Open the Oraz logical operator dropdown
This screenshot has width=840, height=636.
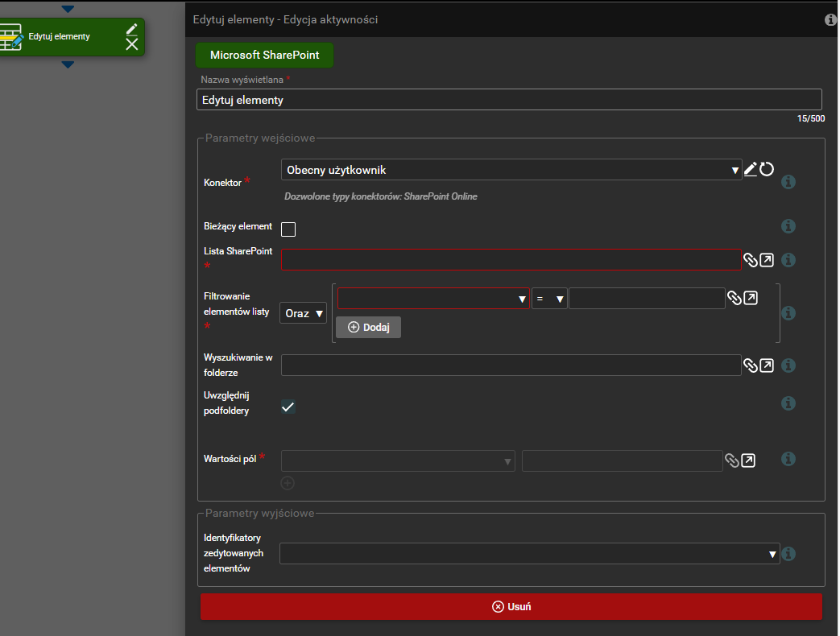coord(303,313)
